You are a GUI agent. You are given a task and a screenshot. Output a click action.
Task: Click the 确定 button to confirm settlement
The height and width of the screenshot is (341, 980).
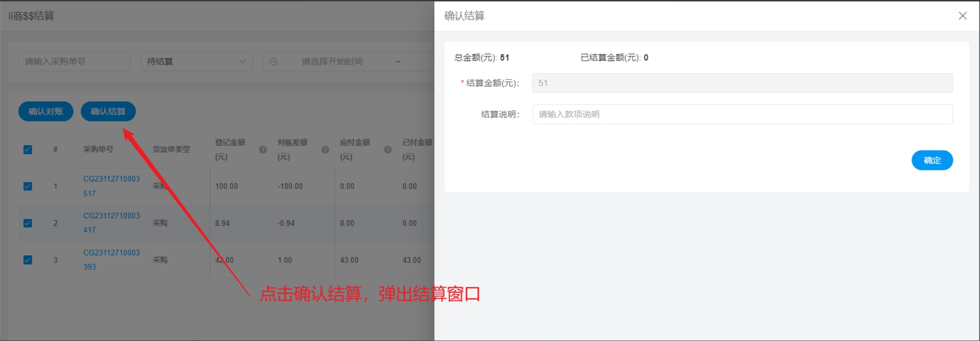931,160
